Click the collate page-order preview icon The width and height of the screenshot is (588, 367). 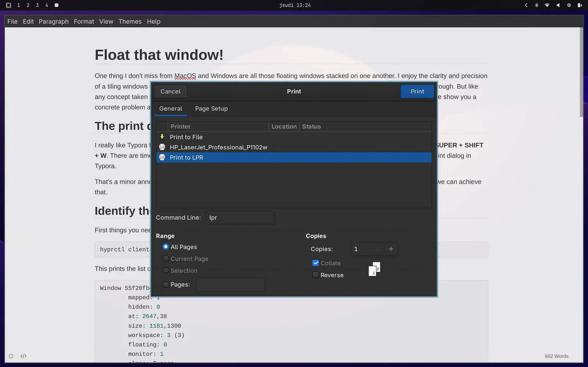click(x=374, y=269)
